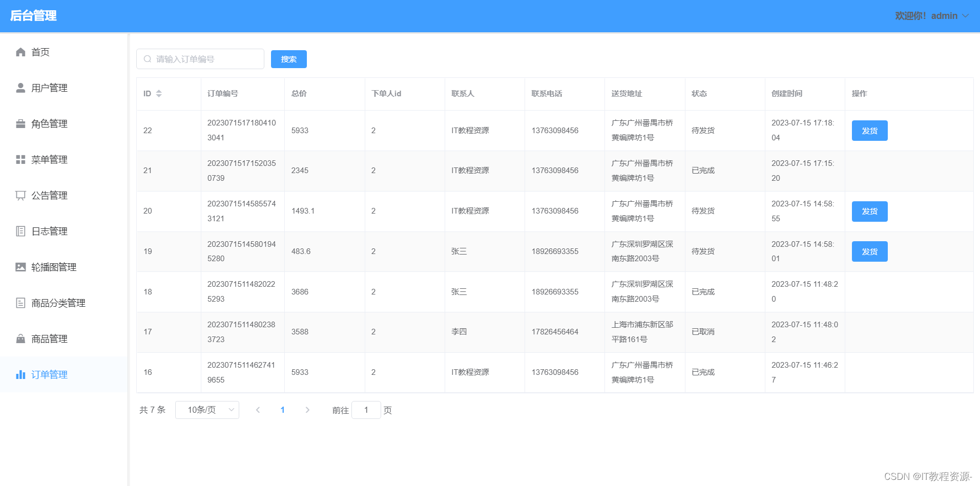Click address 上海市浦东新区邹平路161号
The image size is (980, 486).
pos(642,332)
